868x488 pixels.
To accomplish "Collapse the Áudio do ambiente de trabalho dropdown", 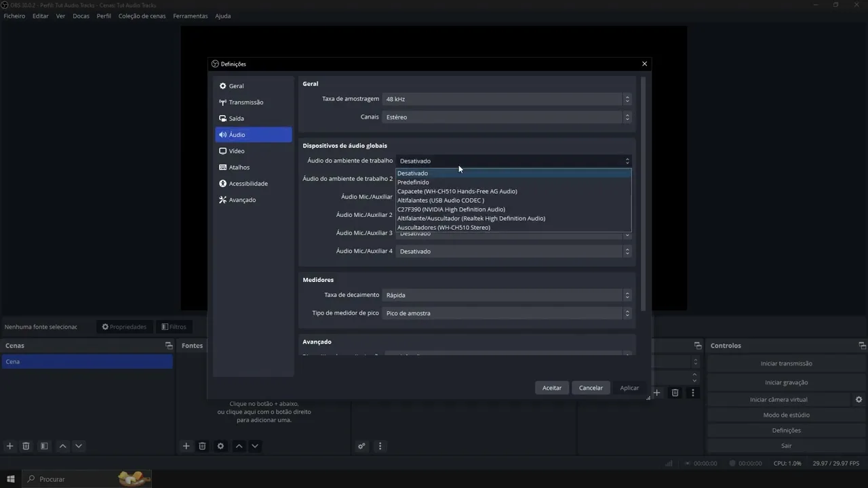I will pos(514,161).
